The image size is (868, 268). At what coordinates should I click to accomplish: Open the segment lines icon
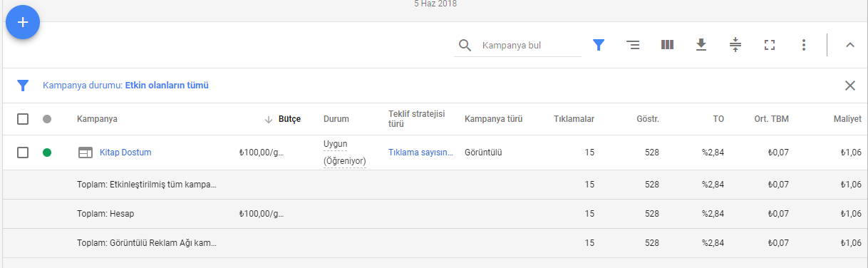point(632,46)
